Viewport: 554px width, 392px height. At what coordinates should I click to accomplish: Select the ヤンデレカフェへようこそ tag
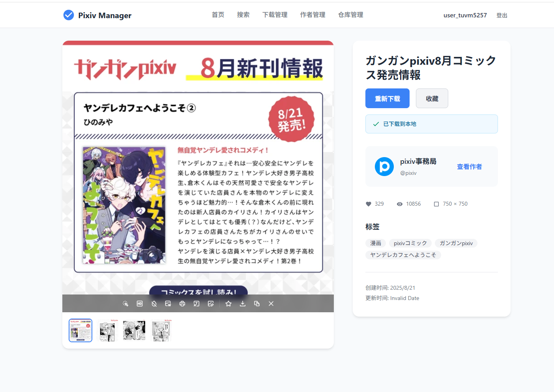pos(403,255)
